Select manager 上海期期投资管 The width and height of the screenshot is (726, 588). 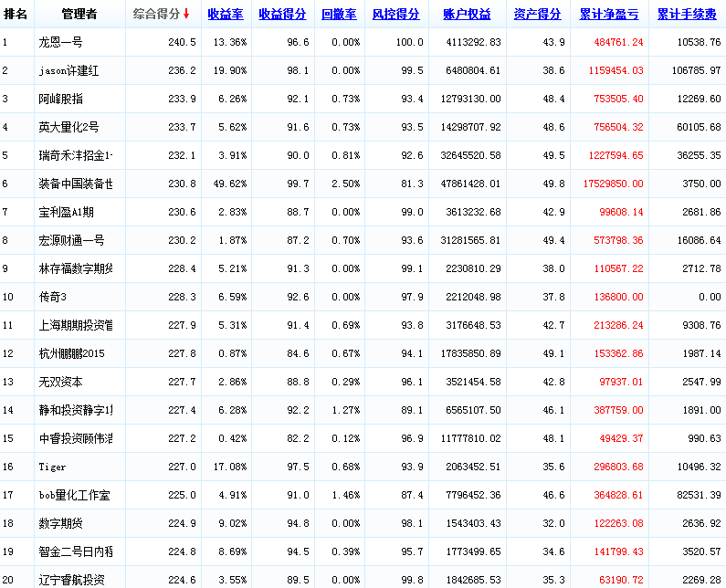tap(76, 324)
